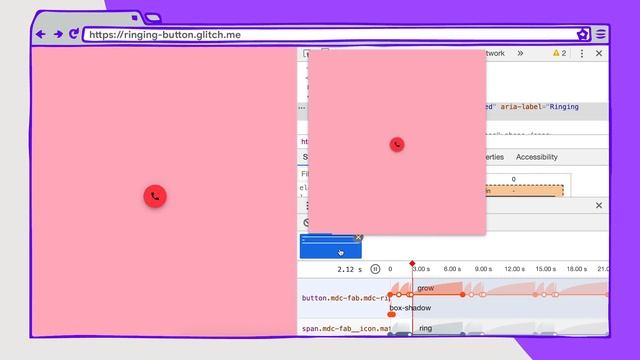Click the red phone button on the page
The image size is (640, 360).
pyautogui.click(x=155, y=196)
